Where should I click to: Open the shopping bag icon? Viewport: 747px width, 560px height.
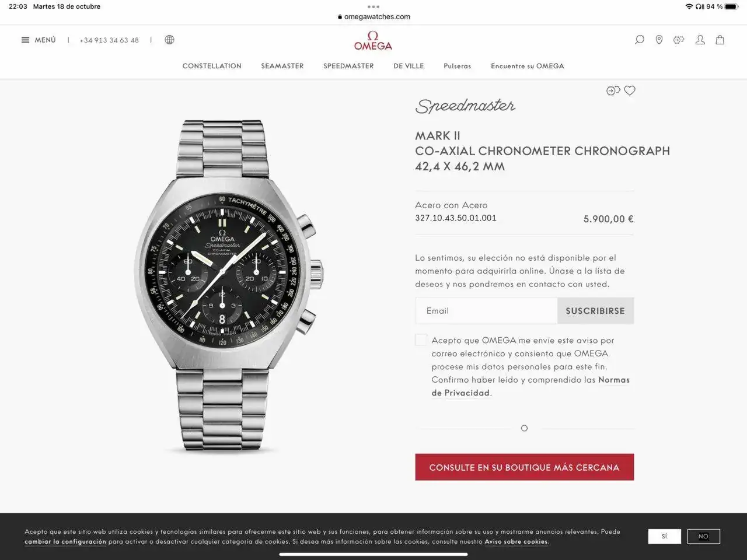[720, 40]
